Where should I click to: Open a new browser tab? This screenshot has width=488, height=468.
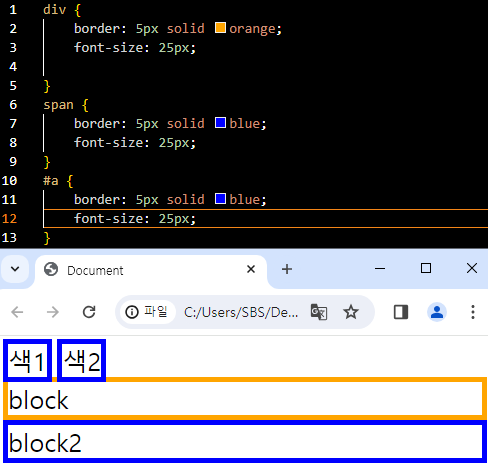[287, 269]
